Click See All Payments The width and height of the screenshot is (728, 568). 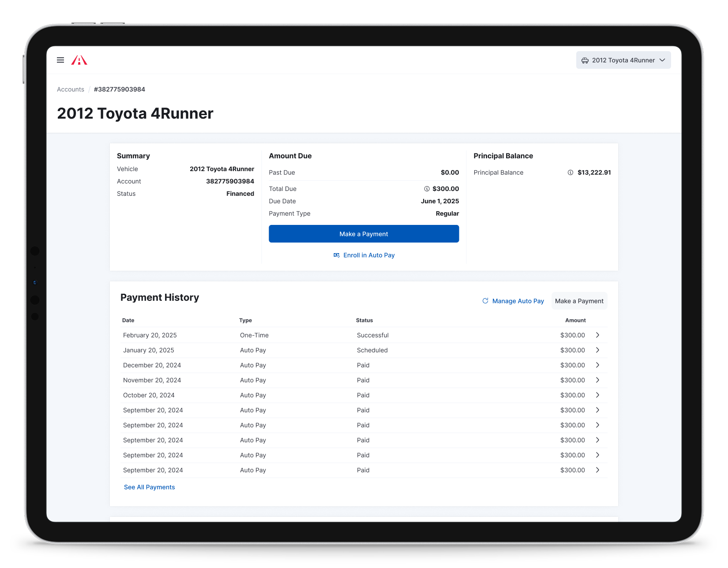pos(149,487)
